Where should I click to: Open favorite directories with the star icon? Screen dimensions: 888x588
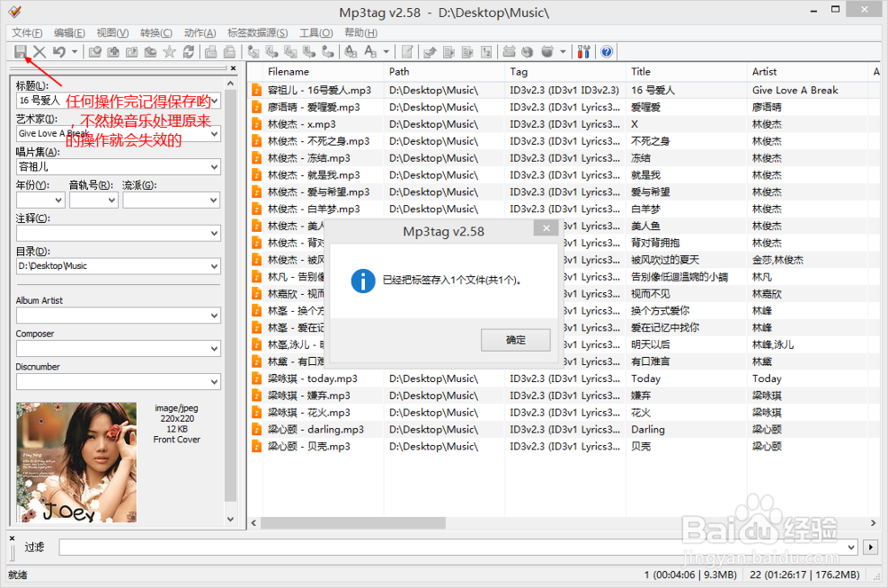[x=170, y=52]
